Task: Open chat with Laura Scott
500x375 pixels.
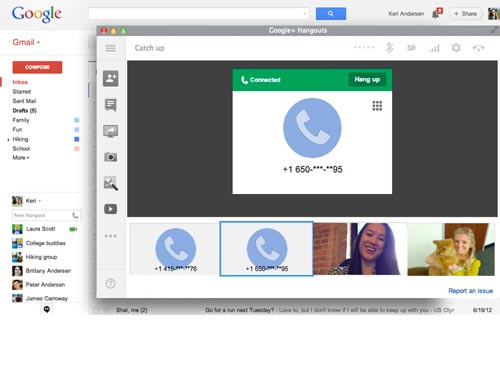Action: tap(41, 229)
